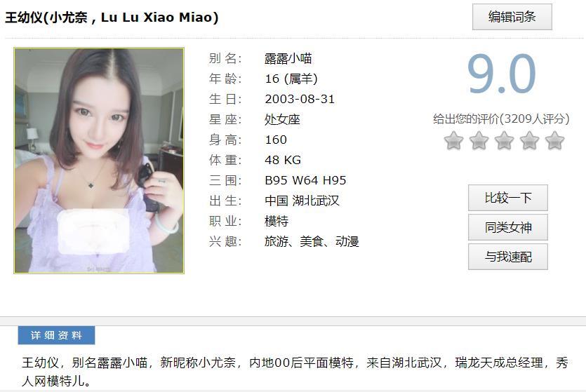Click the second rating star
The height and width of the screenshot is (392, 586).
click(479, 141)
